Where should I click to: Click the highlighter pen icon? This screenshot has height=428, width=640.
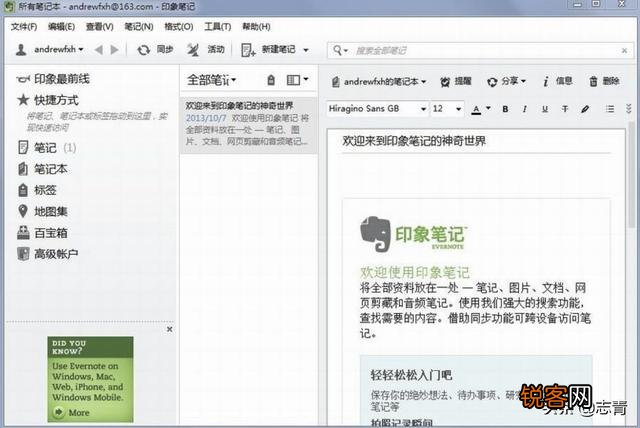click(585, 109)
